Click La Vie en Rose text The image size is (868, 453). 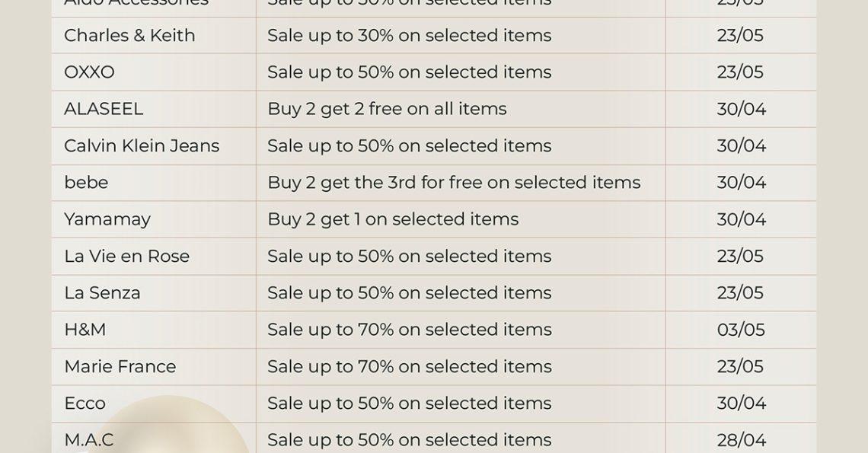tap(126, 256)
